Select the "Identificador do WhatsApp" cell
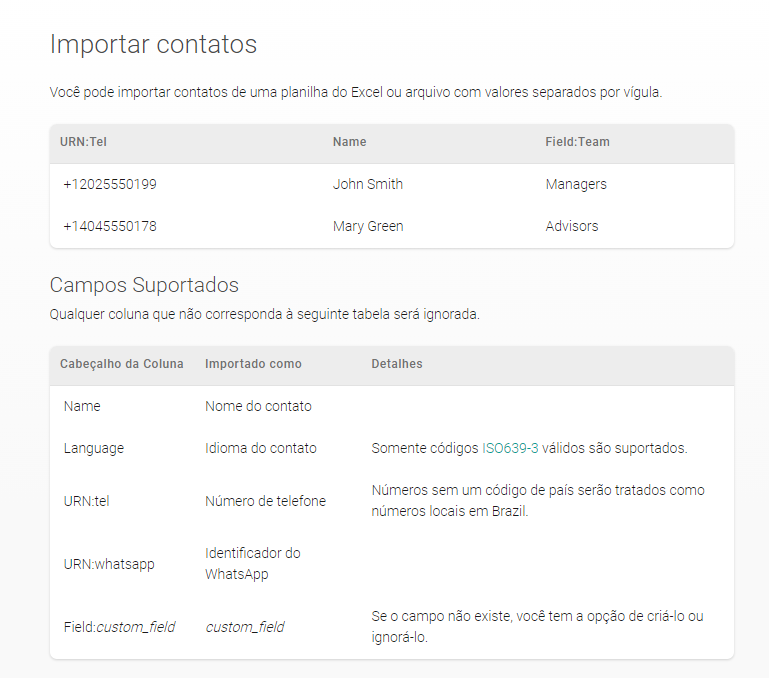Image resolution: width=769 pixels, height=678 pixels. [253, 564]
